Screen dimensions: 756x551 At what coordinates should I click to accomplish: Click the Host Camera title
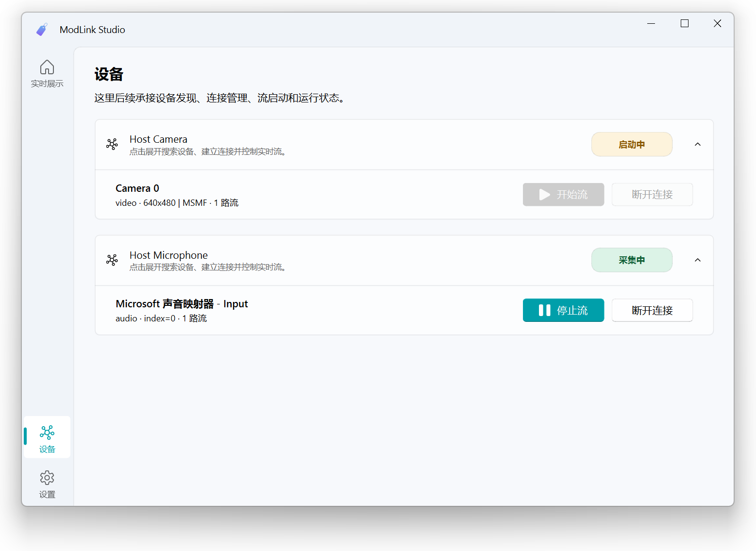point(158,139)
